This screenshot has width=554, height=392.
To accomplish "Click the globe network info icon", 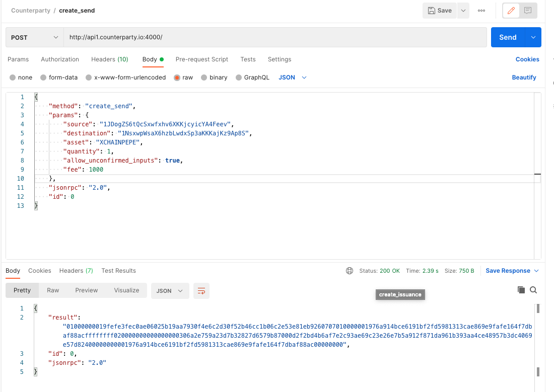I will [x=350, y=271].
